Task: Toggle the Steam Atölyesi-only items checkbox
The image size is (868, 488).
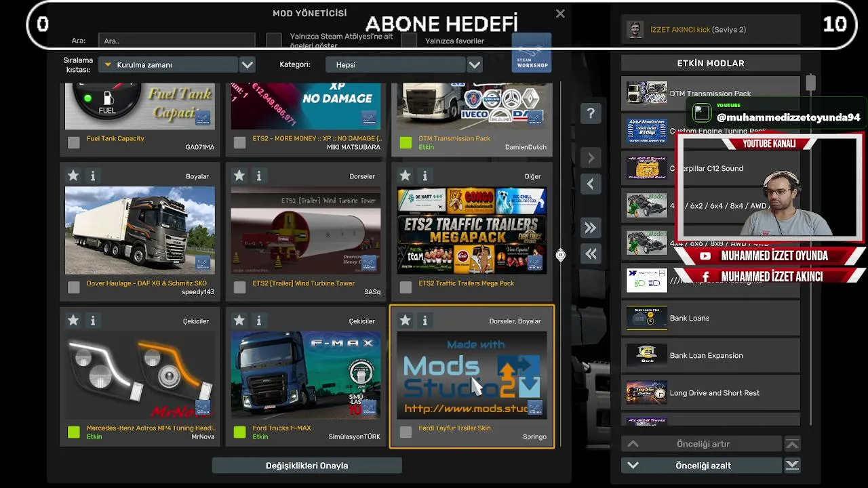Action: point(274,41)
